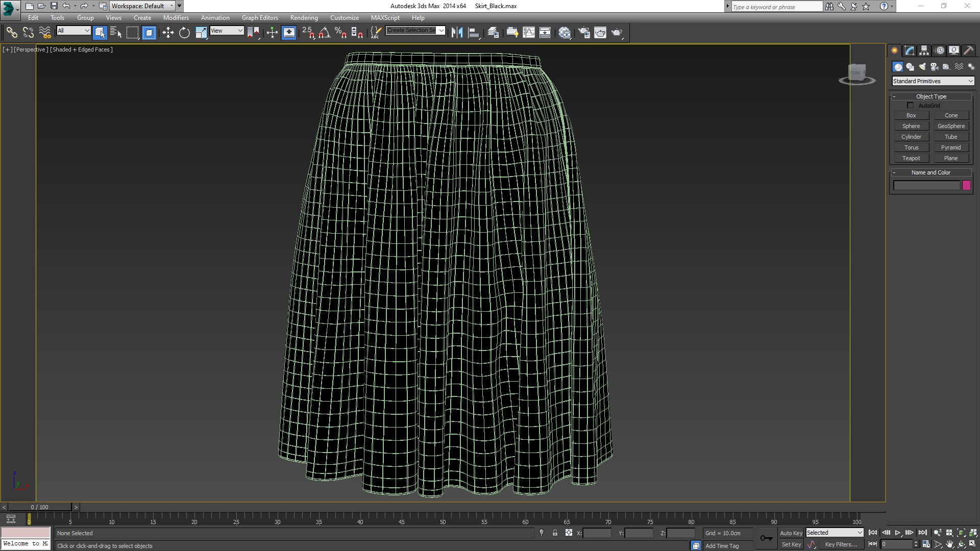Open the selection filter All dropdown
The image size is (980, 551).
point(73,31)
